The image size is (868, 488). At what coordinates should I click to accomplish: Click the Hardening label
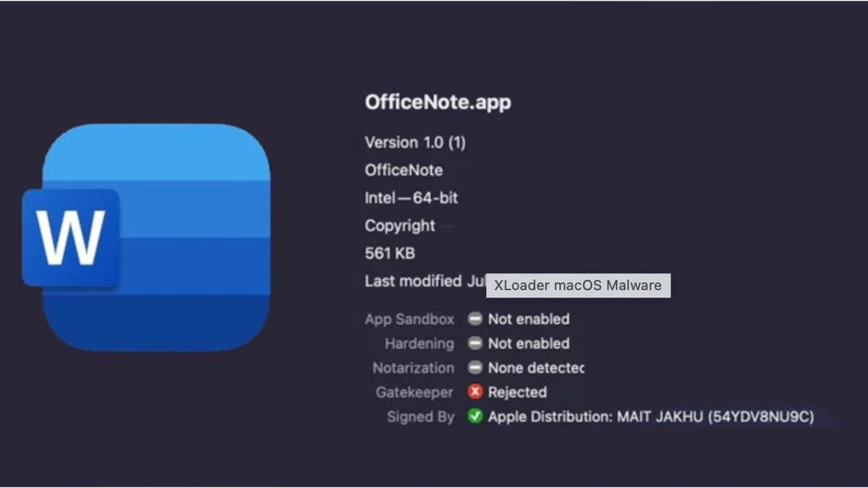tap(420, 344)
